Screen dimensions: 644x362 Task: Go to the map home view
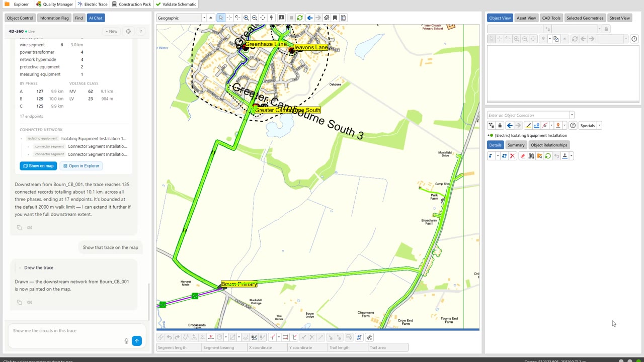(327, 18)
